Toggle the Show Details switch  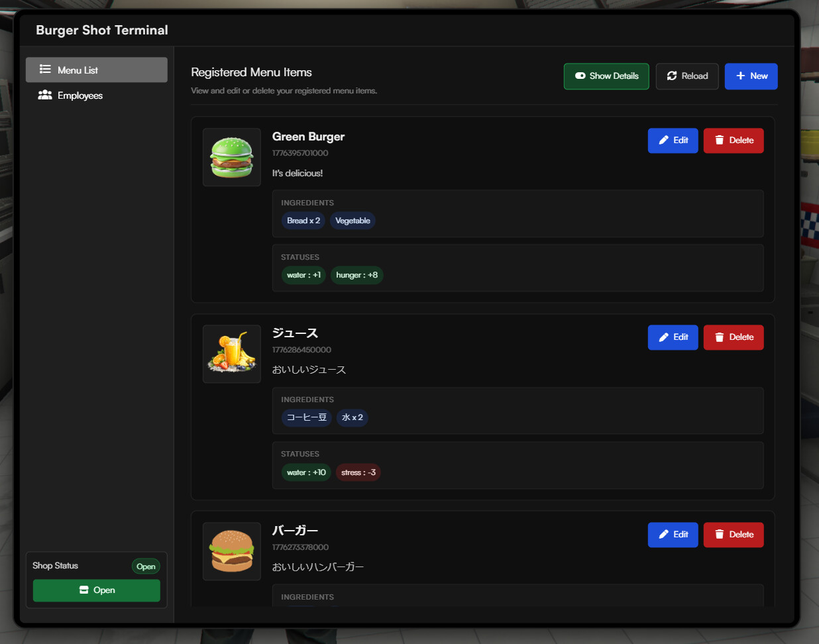606,76
